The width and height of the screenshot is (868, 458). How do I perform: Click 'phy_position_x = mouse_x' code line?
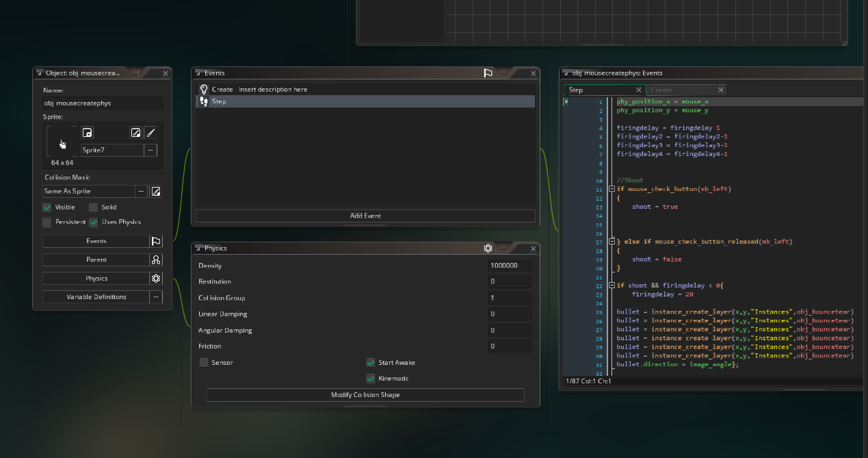coord(662,101)
